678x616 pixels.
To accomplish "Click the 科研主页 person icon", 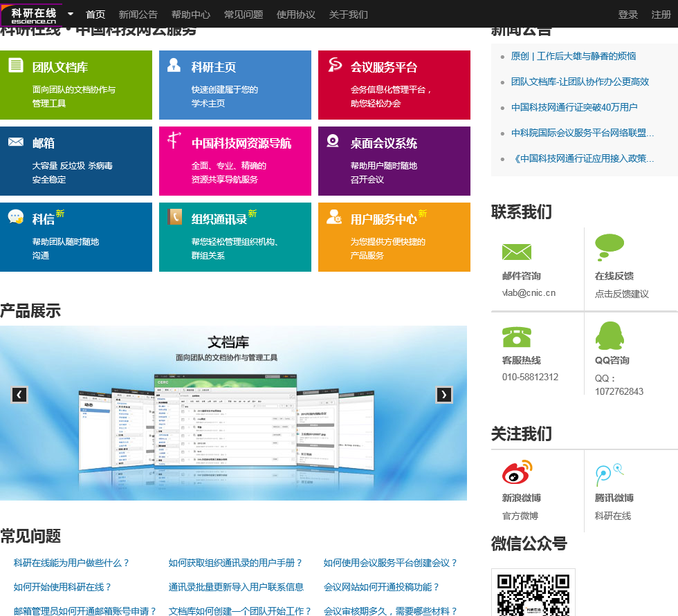I will (174, 65).
